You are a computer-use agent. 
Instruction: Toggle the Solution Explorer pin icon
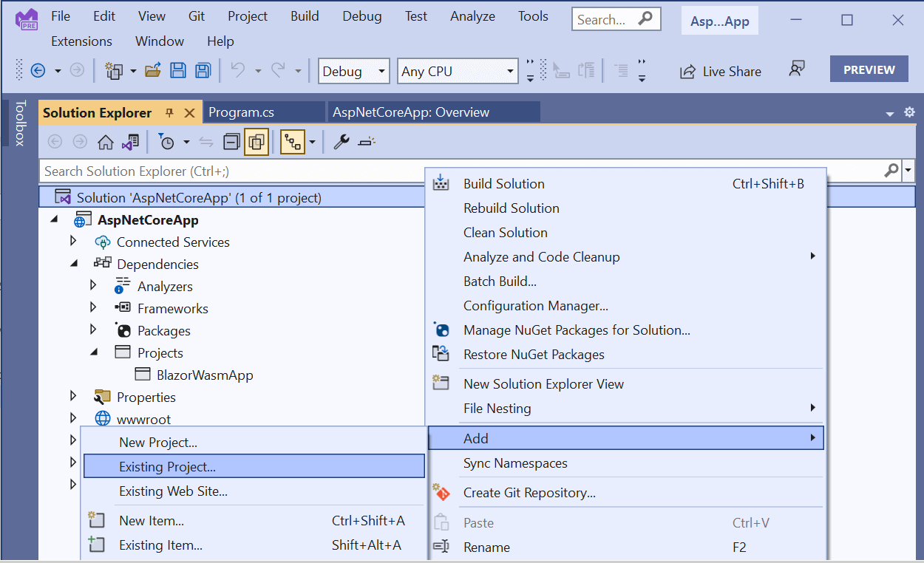169,112
